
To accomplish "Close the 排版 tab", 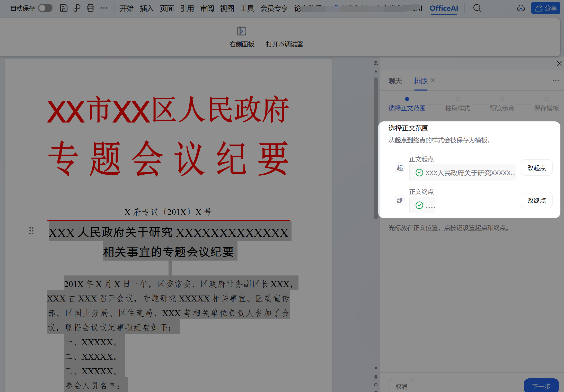I will click(433, 80).
